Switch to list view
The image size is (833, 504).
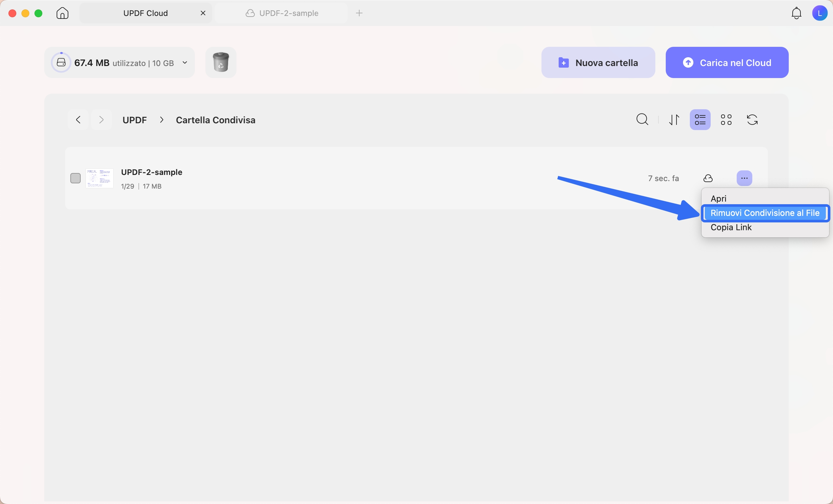click(700, 120)
